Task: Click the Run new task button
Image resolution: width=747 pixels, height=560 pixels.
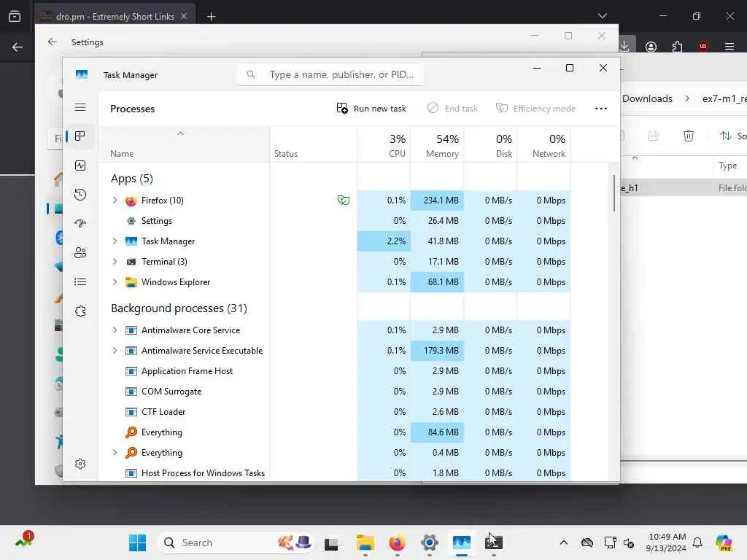Action: point(371,109)
